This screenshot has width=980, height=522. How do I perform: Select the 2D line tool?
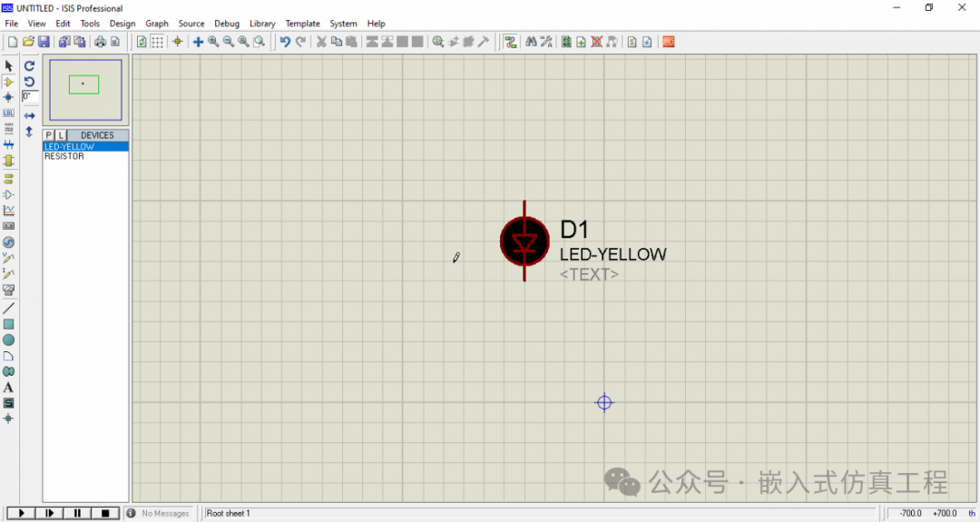pyautogui.click(x=9, y=308)
